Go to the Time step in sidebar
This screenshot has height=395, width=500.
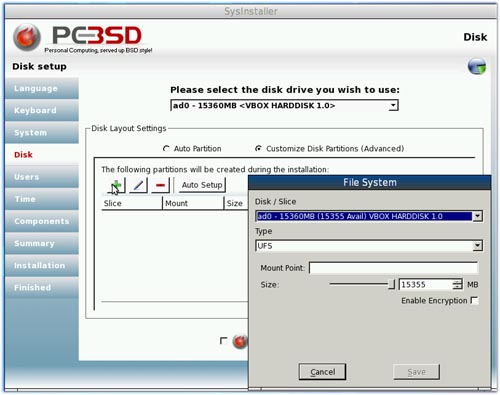[x=42, y=199]
